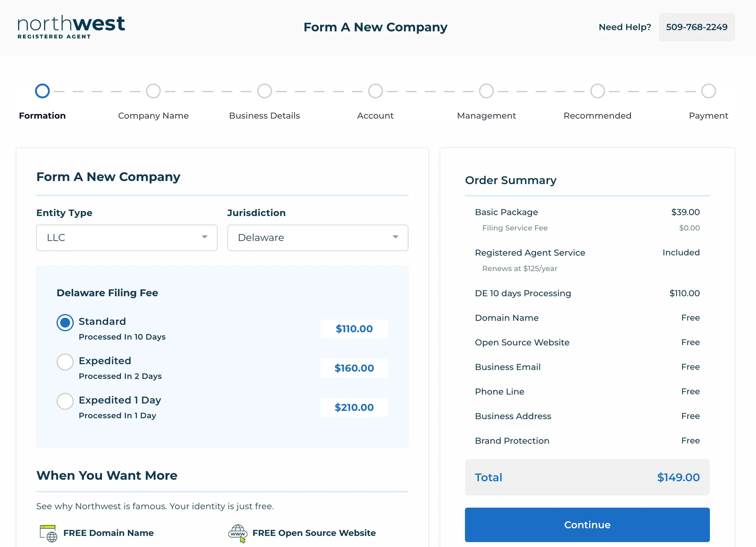
Task: Click the Continue button
Action: click(x=587, y=525)
